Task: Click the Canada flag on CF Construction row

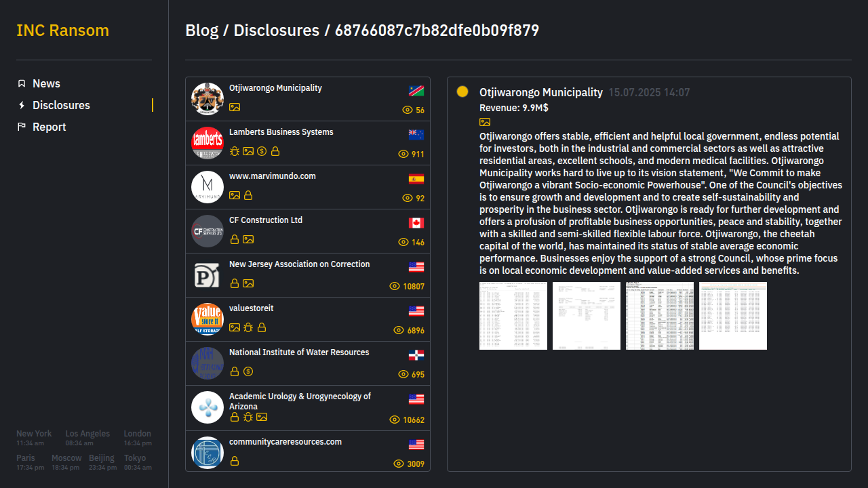Action: pos(416,223)
